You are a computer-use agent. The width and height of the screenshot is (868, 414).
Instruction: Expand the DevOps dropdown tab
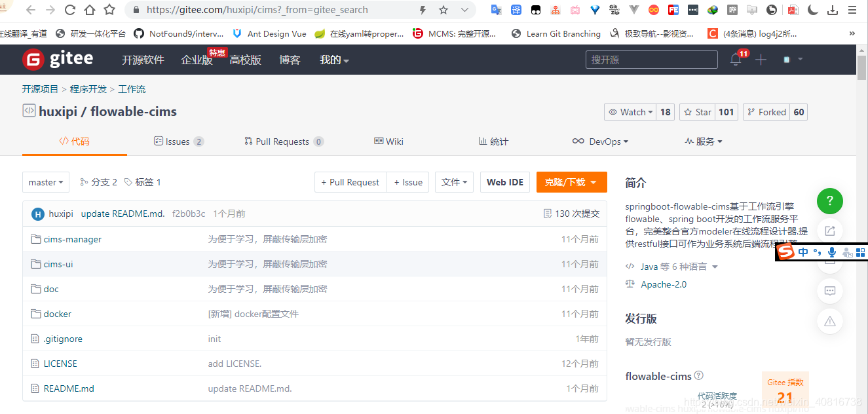(x=600, y=141)
